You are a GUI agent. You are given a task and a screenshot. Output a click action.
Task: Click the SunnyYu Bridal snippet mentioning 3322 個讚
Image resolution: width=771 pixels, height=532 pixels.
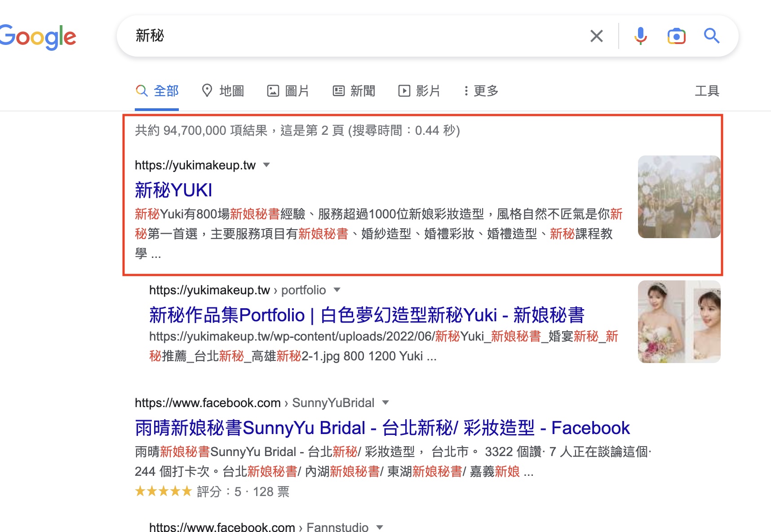tap(393, 461)
